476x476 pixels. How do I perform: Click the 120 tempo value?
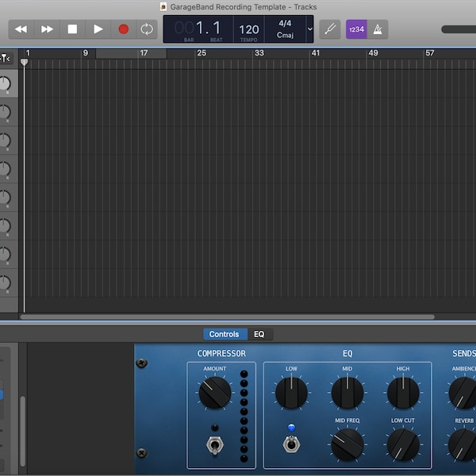pyautogui.click(x=249, y=30)
